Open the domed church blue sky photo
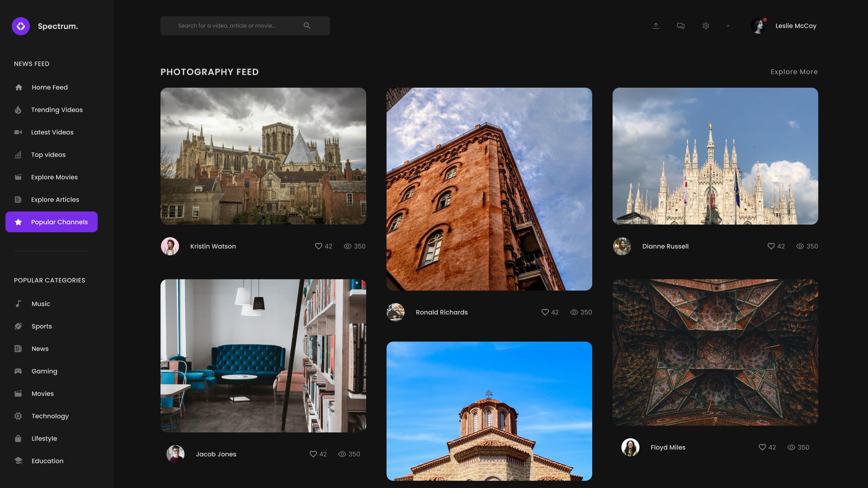 (x=489, y=411)
